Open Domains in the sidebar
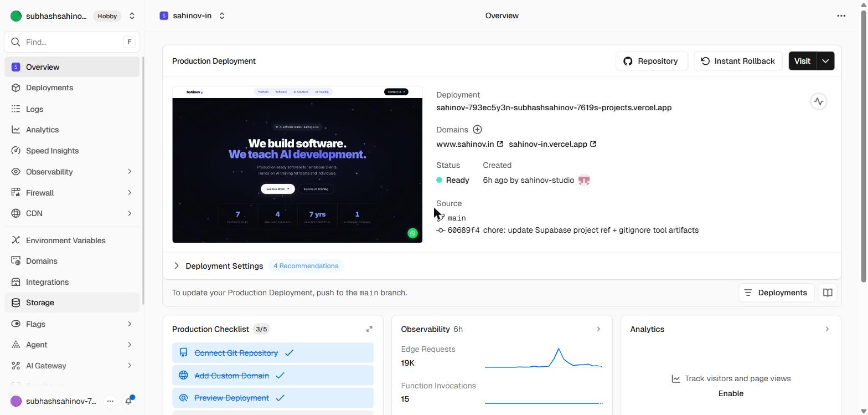 tap(72, 261)
